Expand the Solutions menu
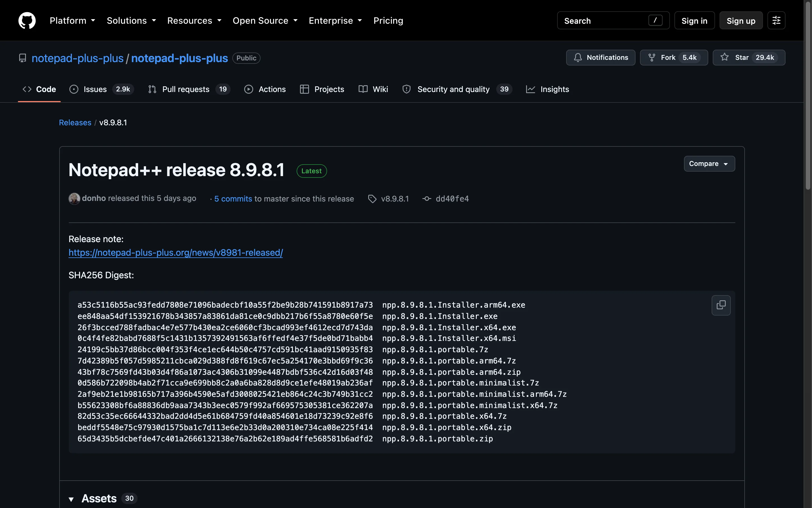The width and height of the screenshot is (812, 508). [131, 21]
